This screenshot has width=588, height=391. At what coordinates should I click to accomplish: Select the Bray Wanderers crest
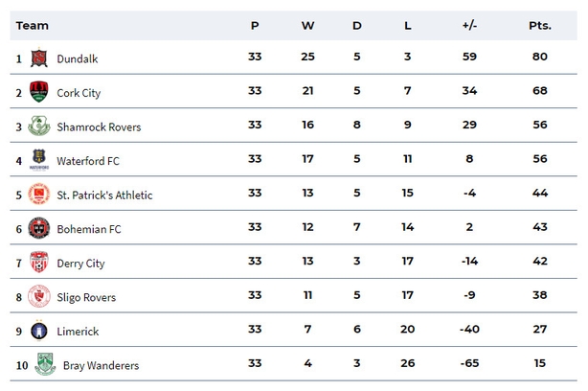pos(45,364)
